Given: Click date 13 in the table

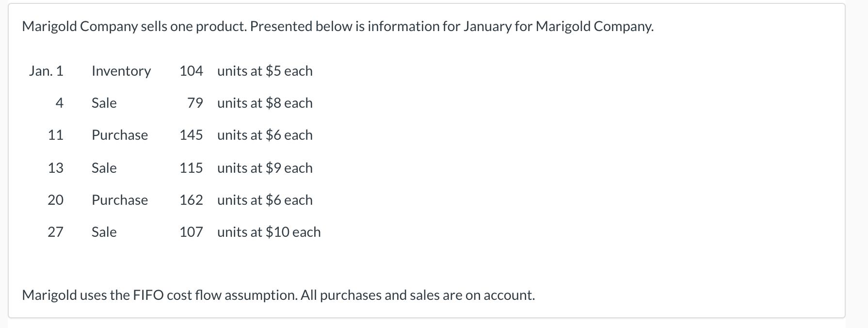Looking at the screenshot, I should [x=55, y=168].
